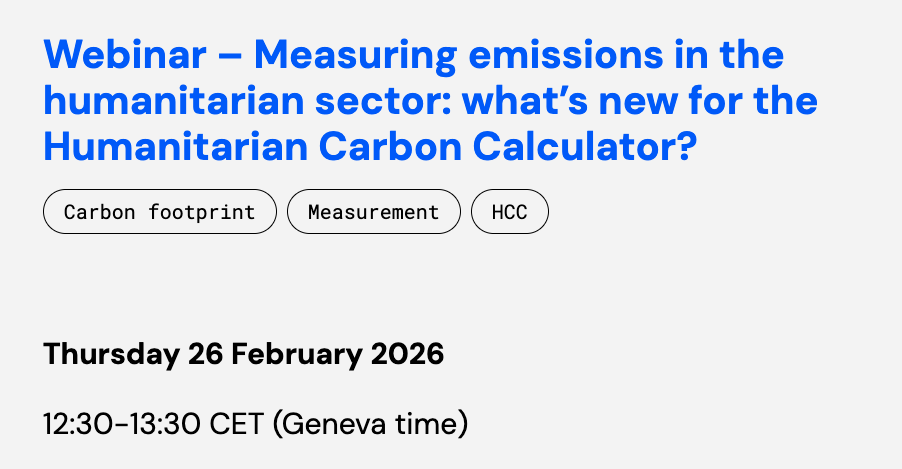The image size is (902, 469).
Task: Select the Measurement tag pill
Action: click(373, 212)
